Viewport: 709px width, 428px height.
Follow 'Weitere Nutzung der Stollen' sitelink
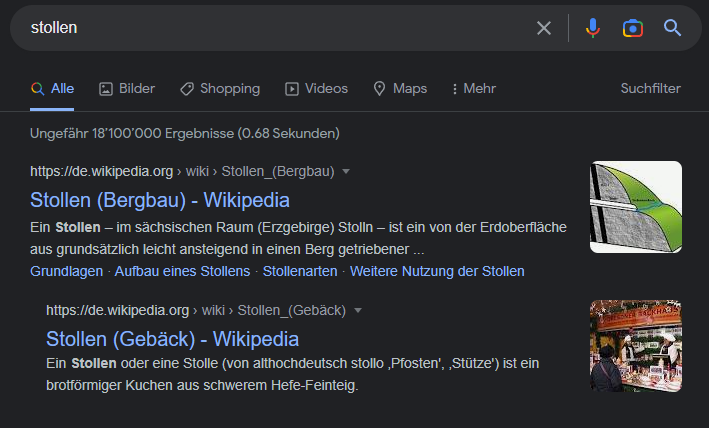pyautogui.click(x=437, y=271)
